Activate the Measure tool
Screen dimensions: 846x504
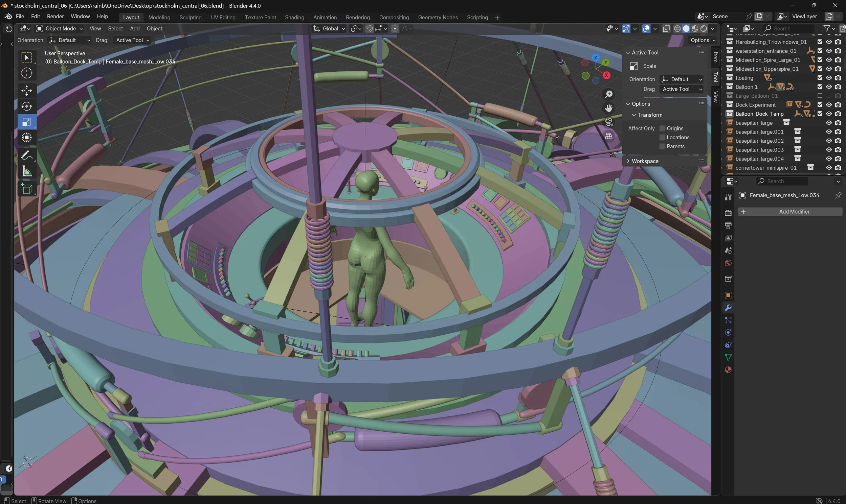[x=26, y=171]
